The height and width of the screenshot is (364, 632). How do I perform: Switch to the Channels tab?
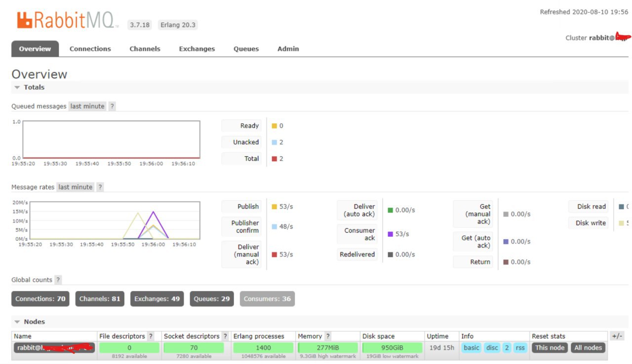(x=145, y=49)
